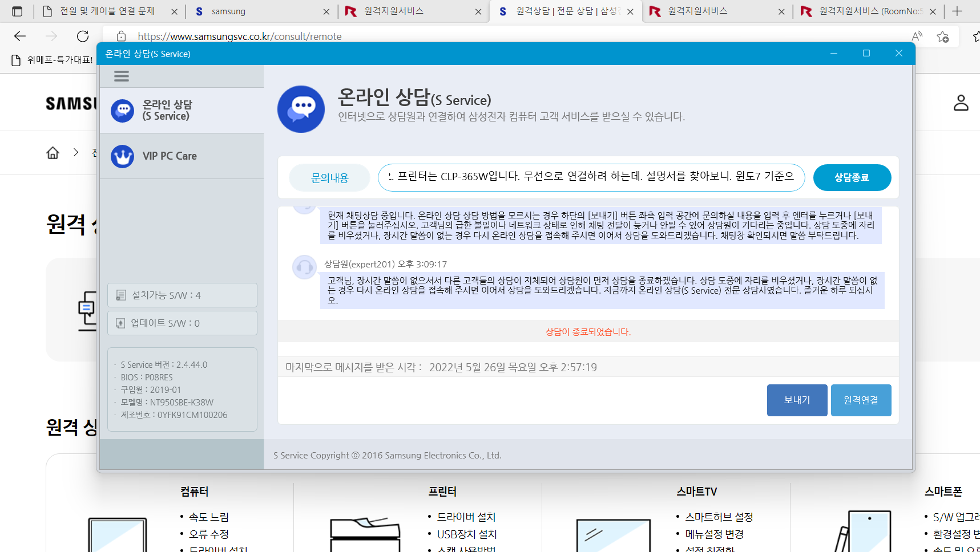Close the 전원 및 케이블 연결 문제 tab
Viewport: 980px width, 552px height.
[174, 11]
